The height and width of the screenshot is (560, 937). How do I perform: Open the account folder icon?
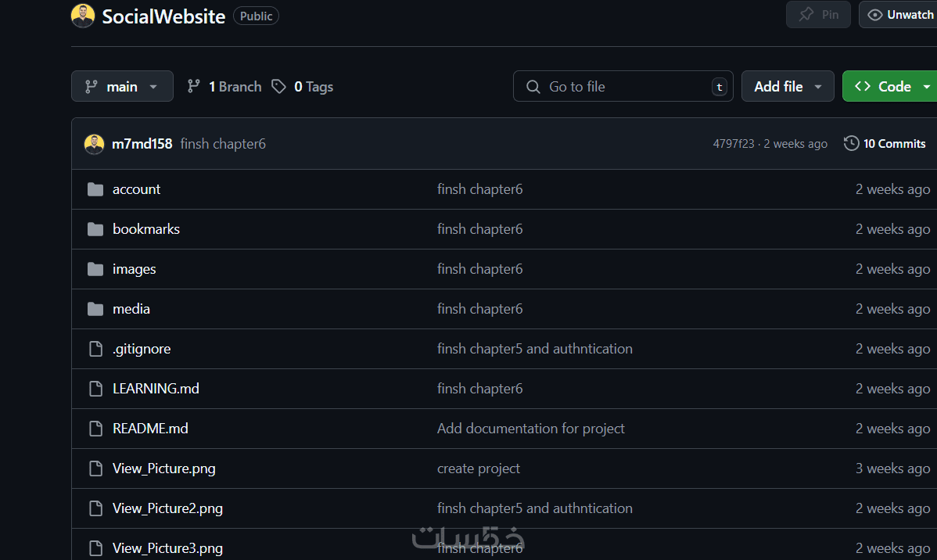click(x=95, y=189)
